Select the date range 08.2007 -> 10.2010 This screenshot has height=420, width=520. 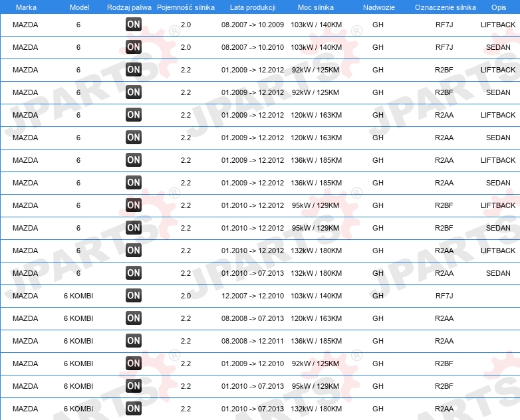click(253, 47)
